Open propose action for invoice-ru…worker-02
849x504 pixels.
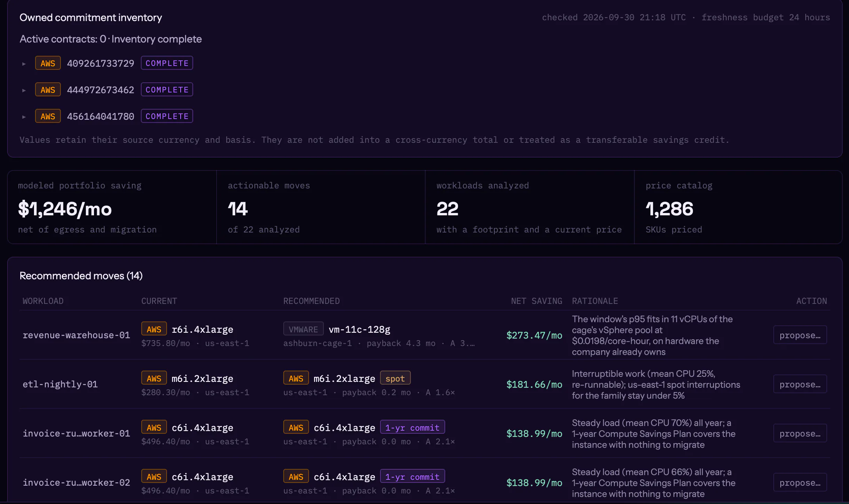click(800, 483)
